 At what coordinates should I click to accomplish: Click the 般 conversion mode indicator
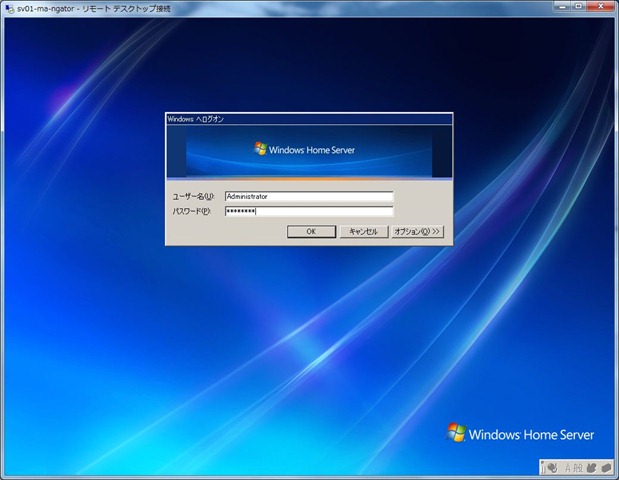pos(578,468)
